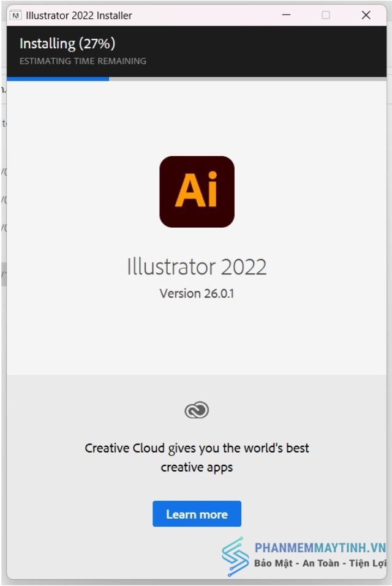Image resolution: width=392 pixels, height=586 pixels.
Task: Close the Illustrator 2022 Installer window
Action: 366,15
